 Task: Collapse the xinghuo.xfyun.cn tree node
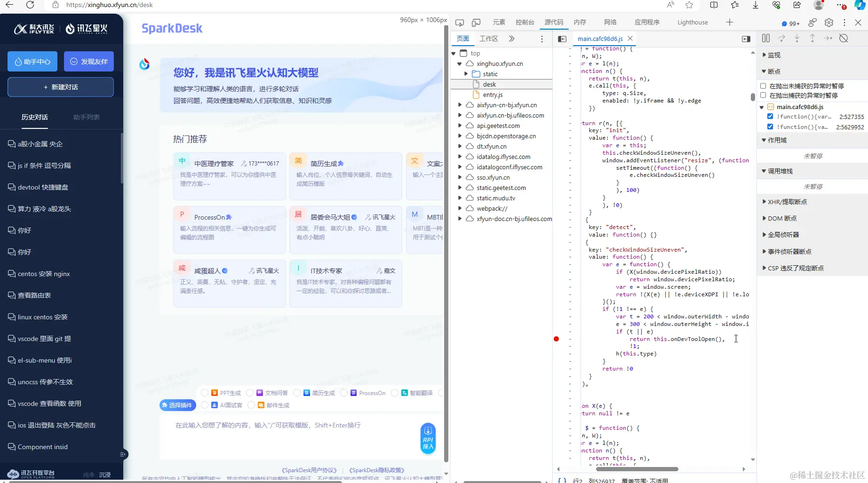(x=460, y=63)
